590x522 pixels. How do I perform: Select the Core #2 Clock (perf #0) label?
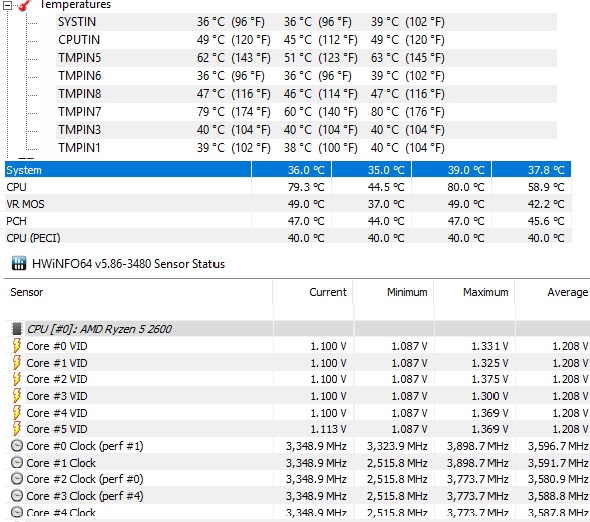(x=85, y=479)
